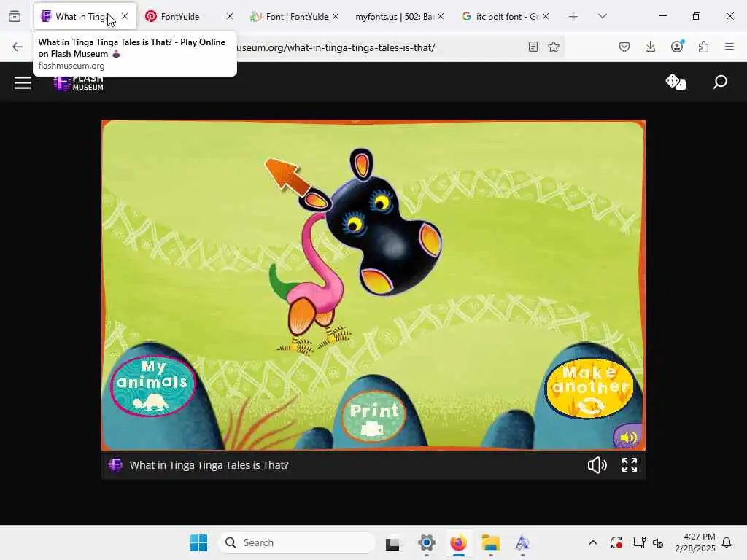Viewport: 747px width, 560px height.
Task: Switch to the itc bolt font Google tab
Action: 505,16
